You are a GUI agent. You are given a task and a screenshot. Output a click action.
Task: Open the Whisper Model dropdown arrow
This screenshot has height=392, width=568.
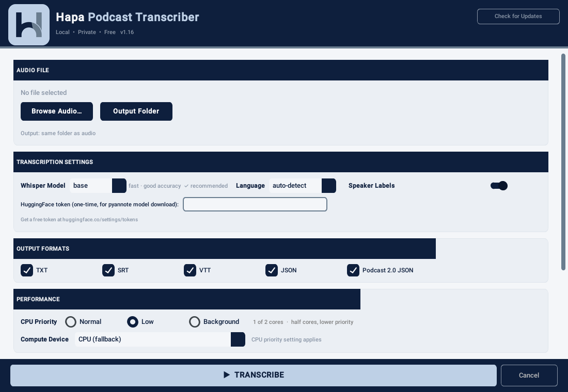pos(119,186)
